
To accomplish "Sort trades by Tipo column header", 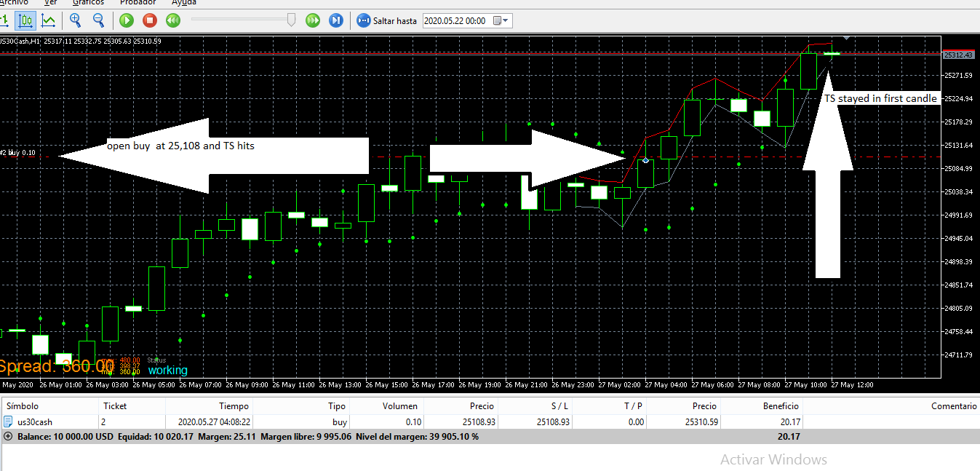I will point(302,406).
